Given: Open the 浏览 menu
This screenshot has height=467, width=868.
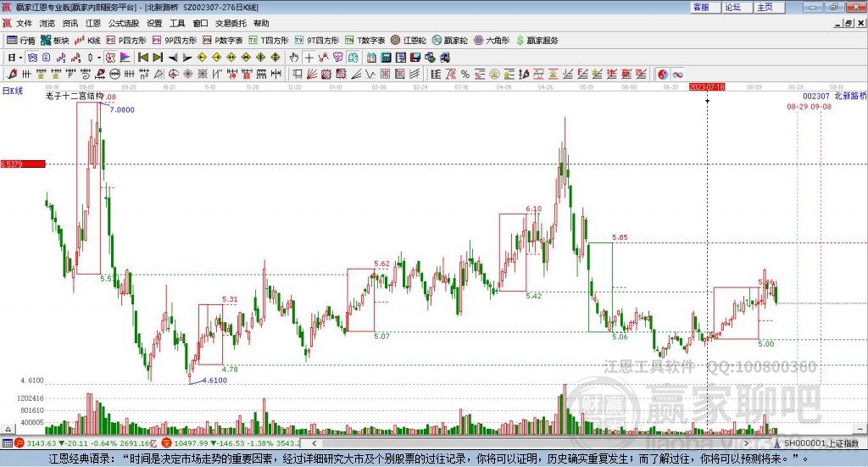Looking at the screenshot, I should pos(47,23).
